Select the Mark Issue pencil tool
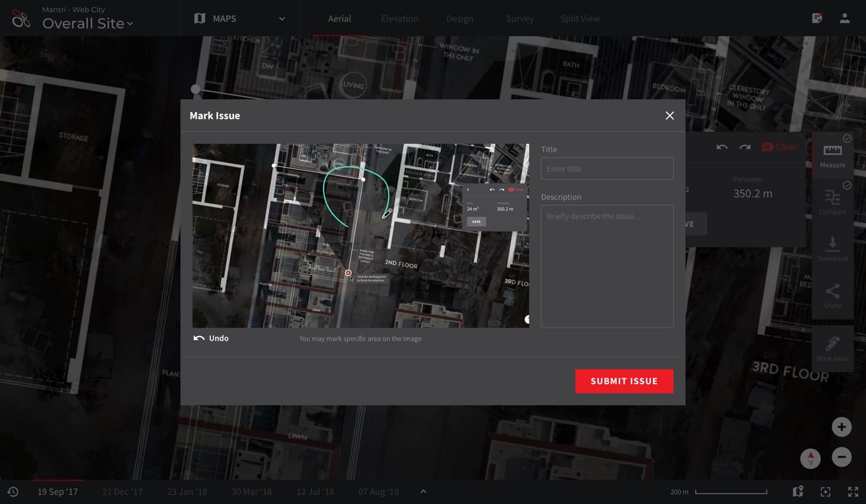Image resolution: width=866 pixels, height=504 pixels. (x=832, y=349)
